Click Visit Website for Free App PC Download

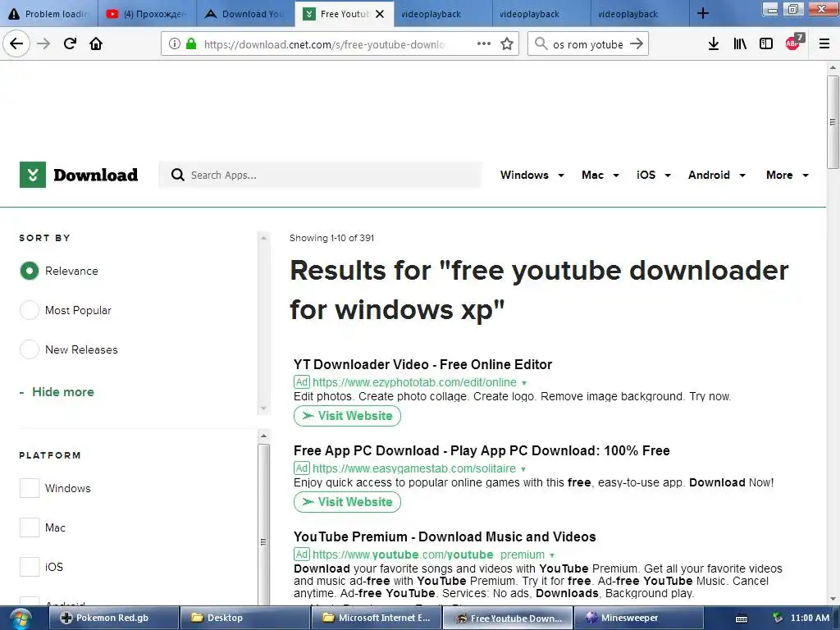coord(347,502)
